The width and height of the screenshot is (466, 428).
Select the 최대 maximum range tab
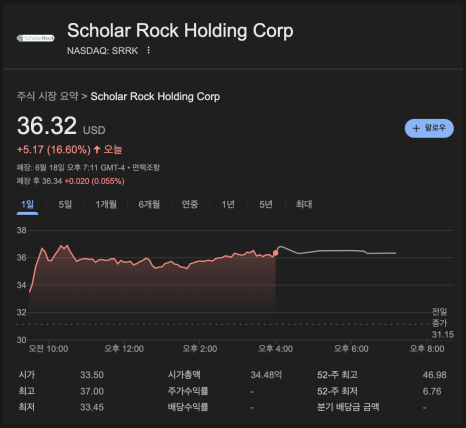click(x=304, y=204)
